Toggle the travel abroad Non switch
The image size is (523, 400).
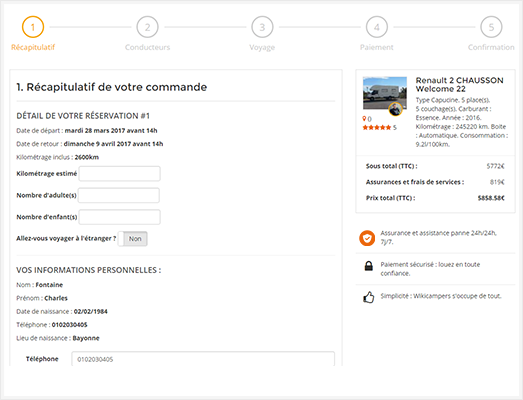(132, 239)
